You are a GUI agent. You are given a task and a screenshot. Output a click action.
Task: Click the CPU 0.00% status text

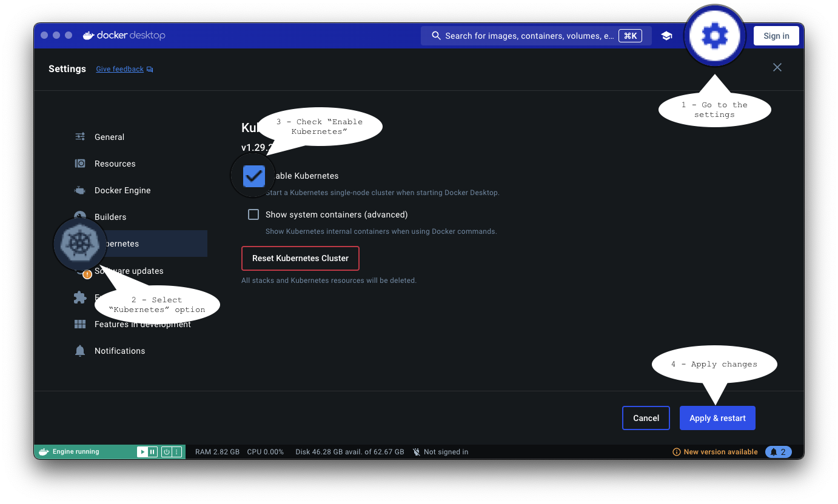pos(265,452)
